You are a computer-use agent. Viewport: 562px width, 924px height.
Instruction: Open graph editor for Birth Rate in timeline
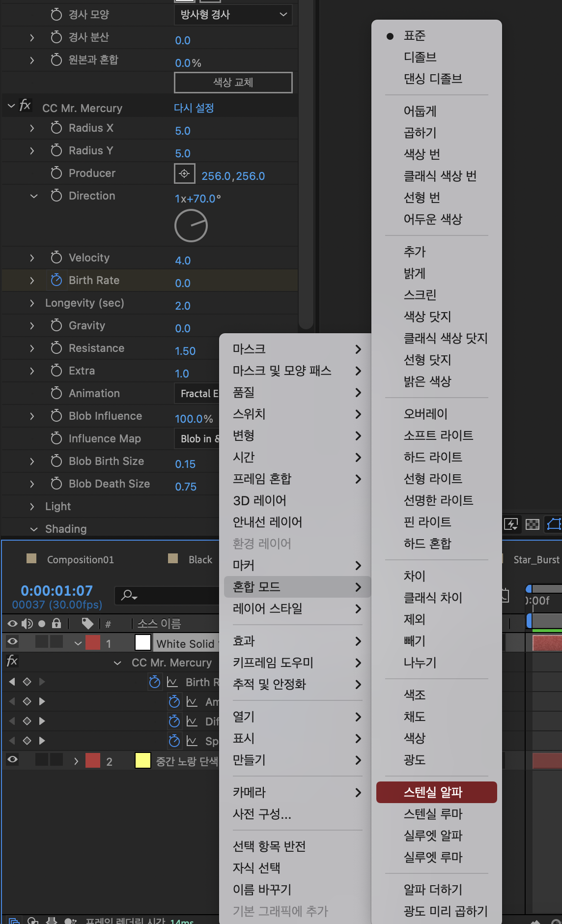[172, 682]
